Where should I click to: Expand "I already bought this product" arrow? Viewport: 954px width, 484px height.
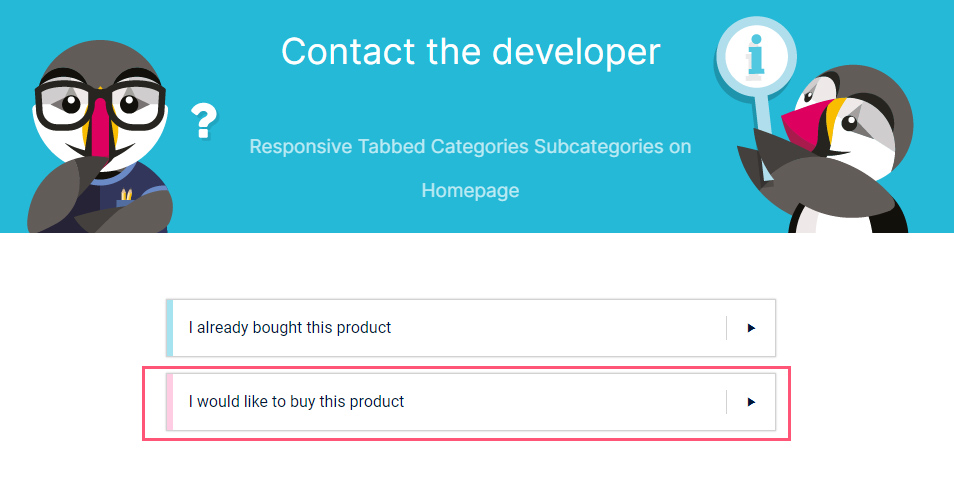(751, 328)
